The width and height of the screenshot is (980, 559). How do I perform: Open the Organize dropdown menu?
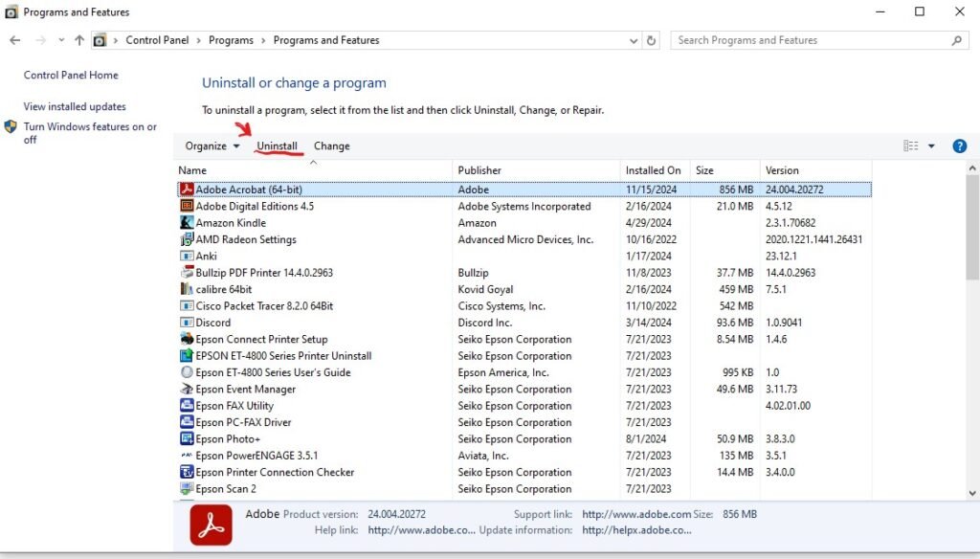[x=212, y=146]
